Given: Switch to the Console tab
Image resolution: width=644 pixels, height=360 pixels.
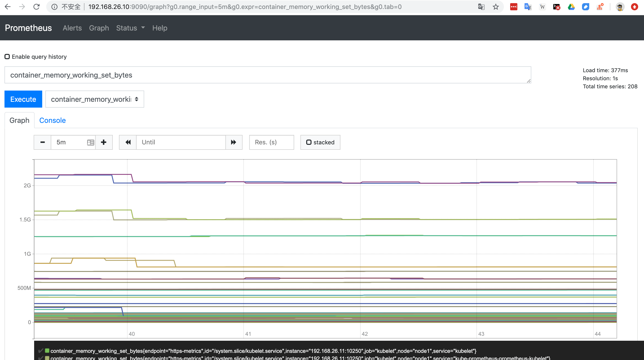Looking at the screenshot, I should tap(53, 120).
